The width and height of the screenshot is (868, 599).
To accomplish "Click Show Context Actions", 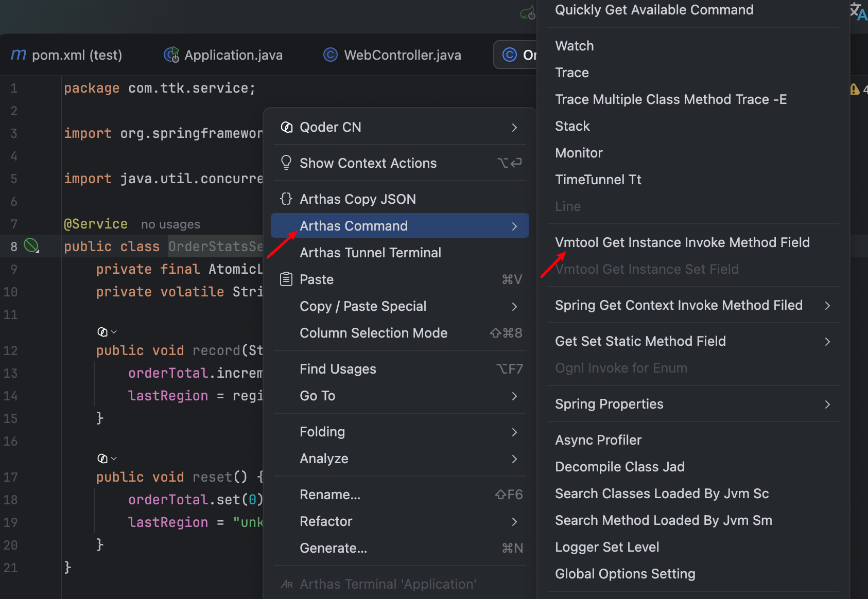I will tap(400, 163).
